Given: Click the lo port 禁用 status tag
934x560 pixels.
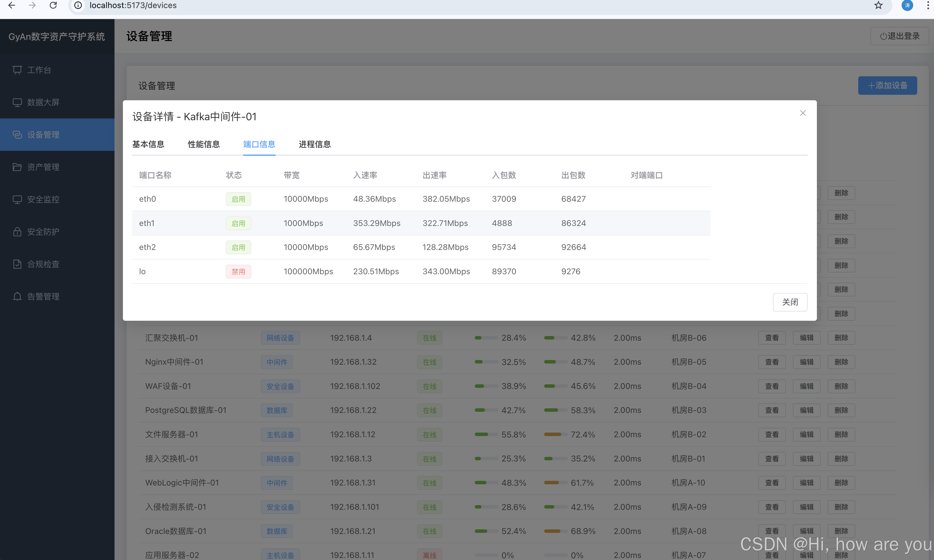Looking at the screenshot, I should [238, 271].
